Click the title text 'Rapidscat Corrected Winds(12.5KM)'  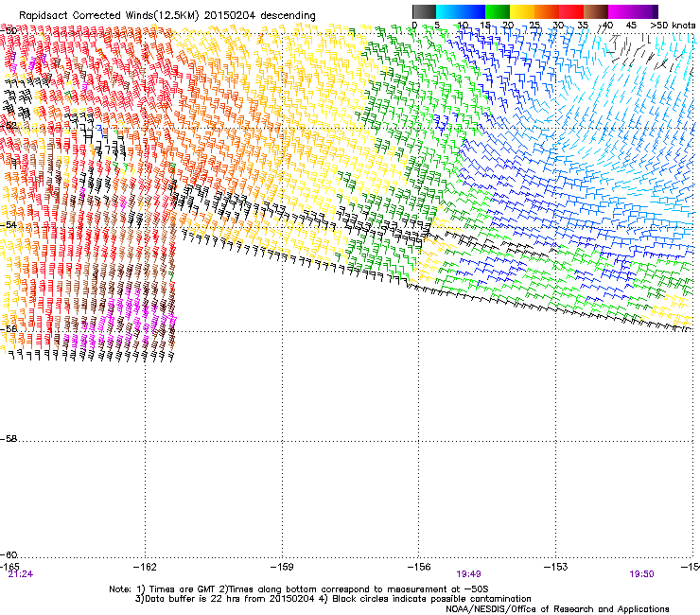tap(109, 16)
